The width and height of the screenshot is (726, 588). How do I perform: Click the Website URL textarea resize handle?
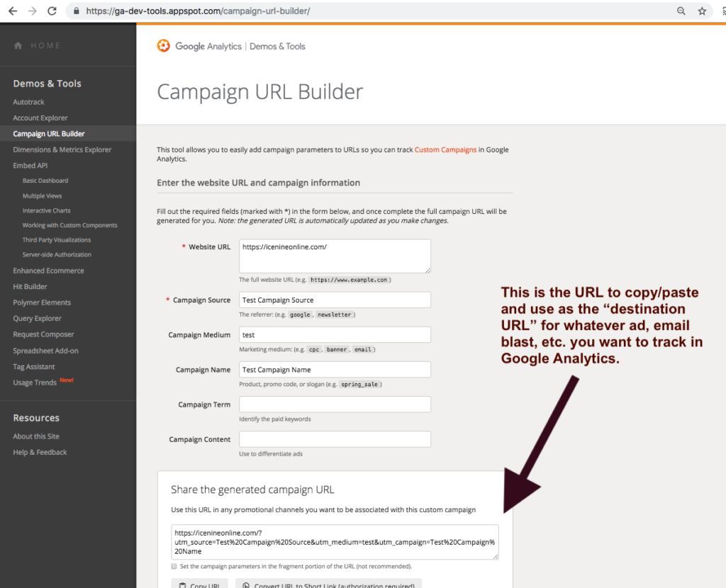pos(428,270)
